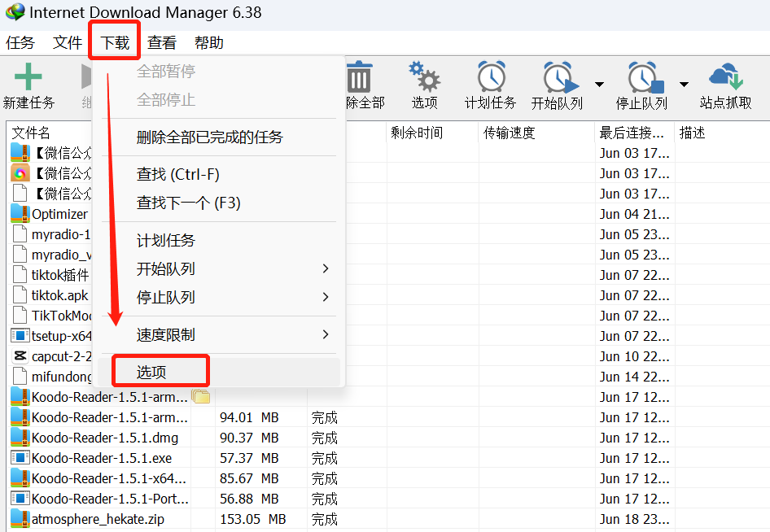The image size is (770, 532).
Task: Select 计划任务 in the dropdown menu
Action: 219,240
